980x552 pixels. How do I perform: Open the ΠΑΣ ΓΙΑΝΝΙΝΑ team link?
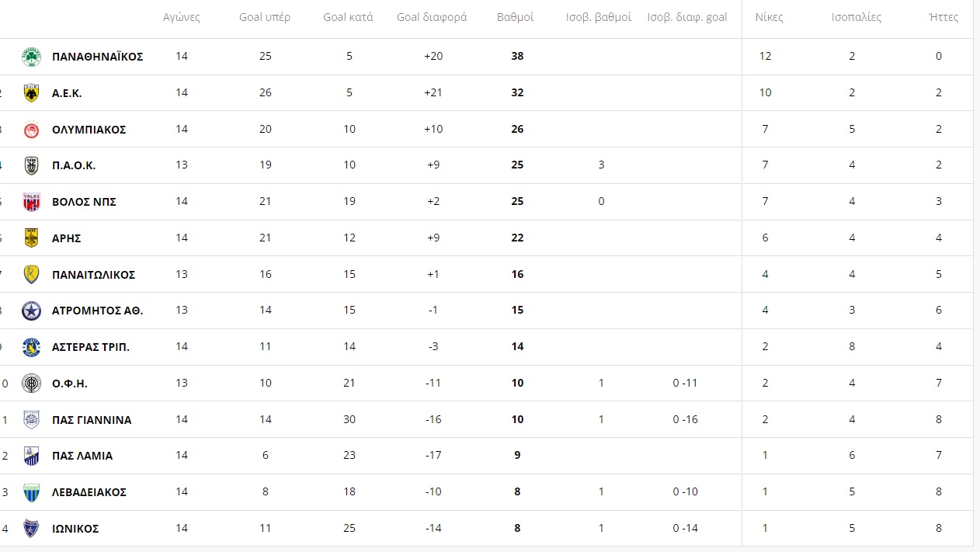[x=92, y=420]
